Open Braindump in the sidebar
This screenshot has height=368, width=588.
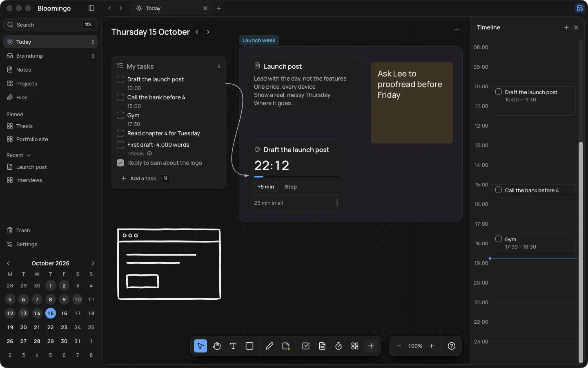[x=51, y=56]
